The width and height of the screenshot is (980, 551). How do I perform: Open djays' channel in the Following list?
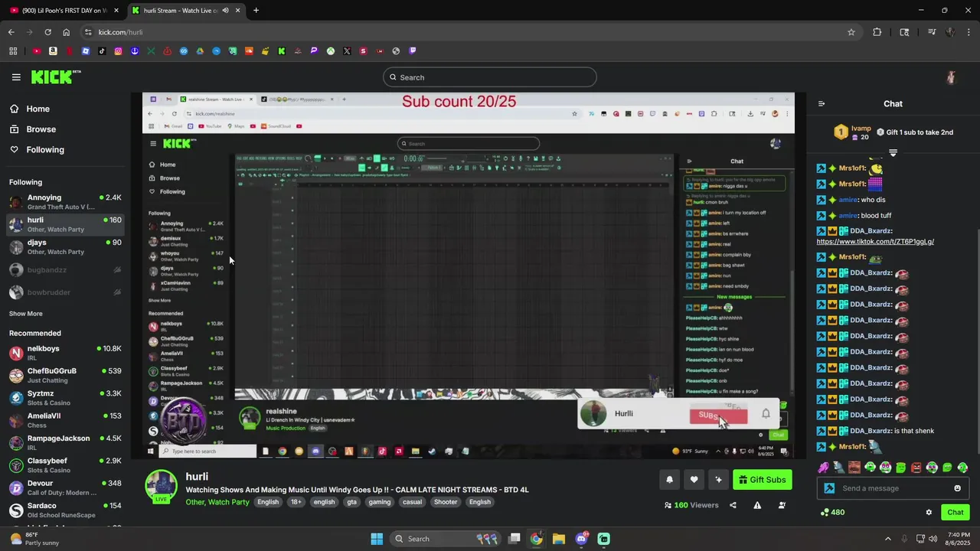pyautogui.click(x=64, y=247)
